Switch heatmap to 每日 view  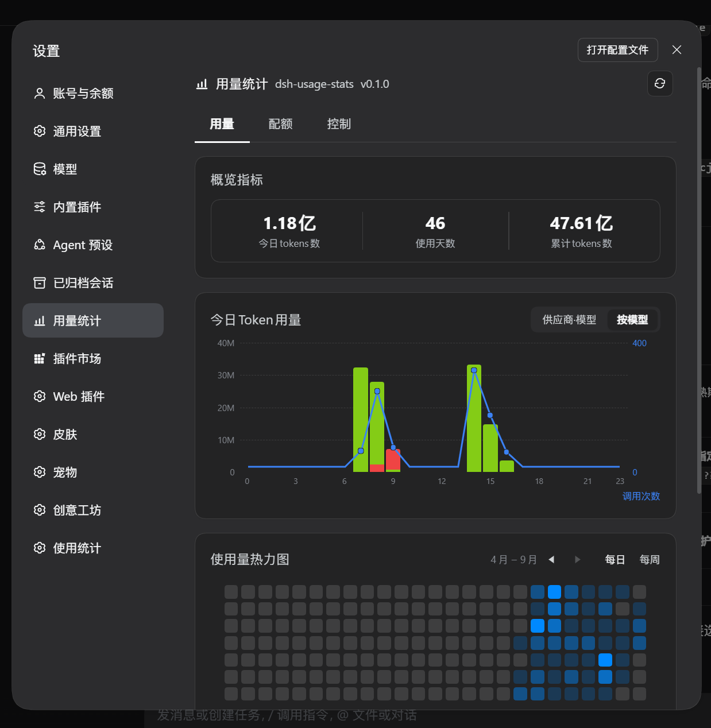point(615,560)
